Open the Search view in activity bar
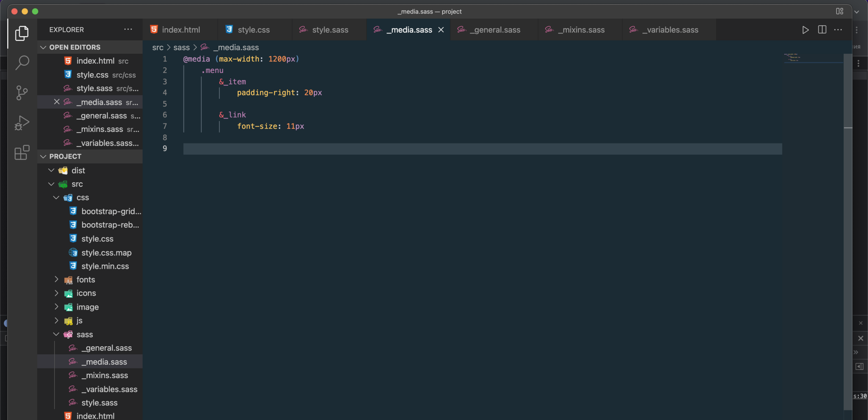 (x=22, y=62)
